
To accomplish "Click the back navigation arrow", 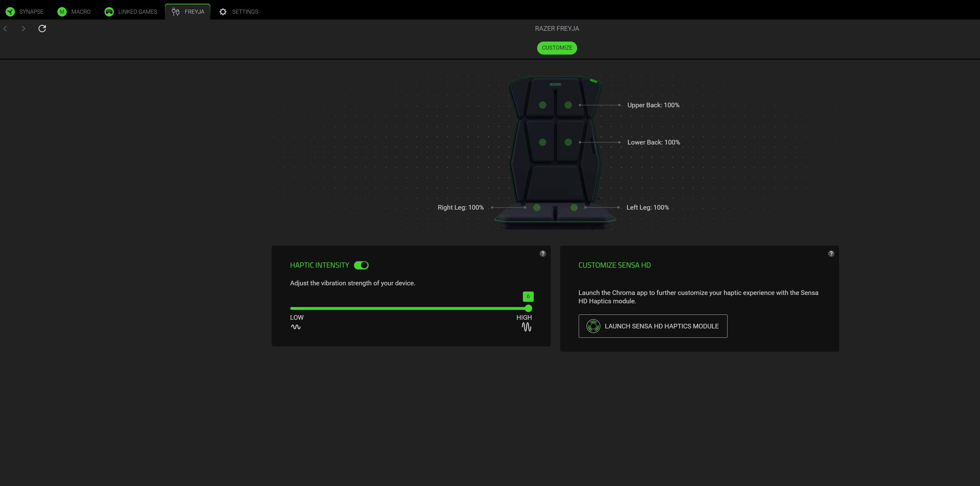I will 5,29.
